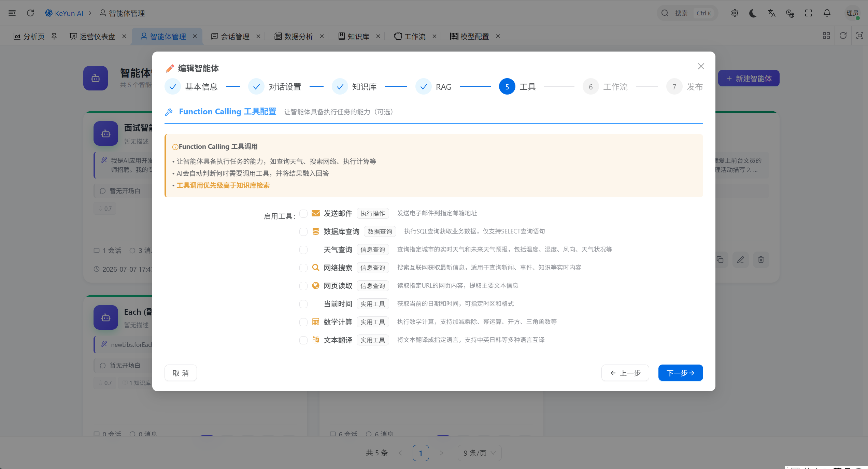Screen dimensions: 868x469
Task: Proceed with 下一步 button
Action: click(x=681, y=373)
